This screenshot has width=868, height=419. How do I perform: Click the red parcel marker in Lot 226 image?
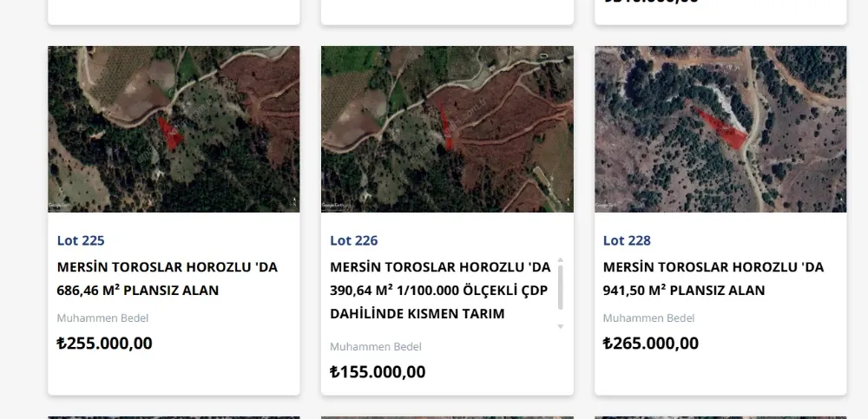[446, 126]
